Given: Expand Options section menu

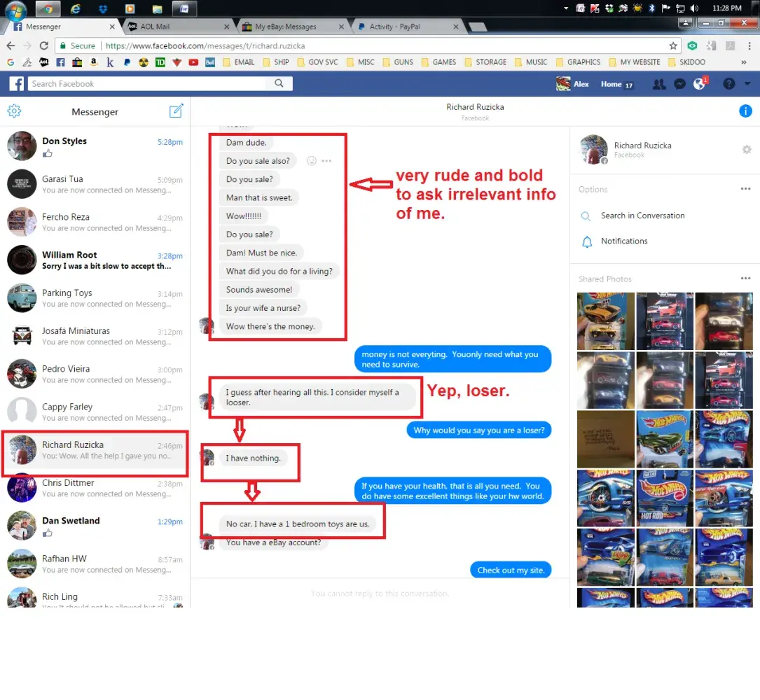Looking at the screenshot, I should [745, 189].
